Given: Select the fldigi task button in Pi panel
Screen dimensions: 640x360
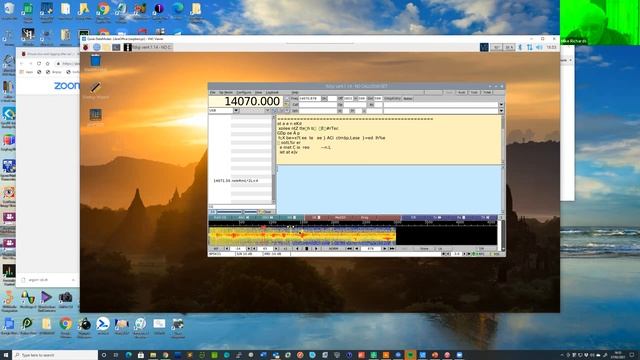Looking at the screenshot, I should tap(148, 47).
